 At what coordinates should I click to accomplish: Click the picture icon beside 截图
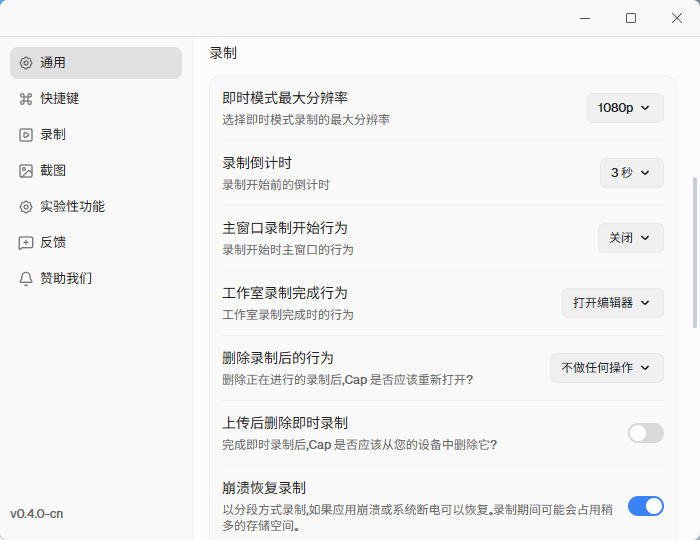point(26,171)
